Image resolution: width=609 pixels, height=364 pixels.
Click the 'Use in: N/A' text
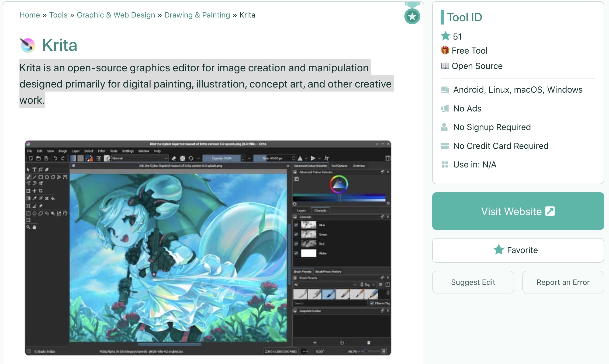pyautogui.click(x=475, y=164)
